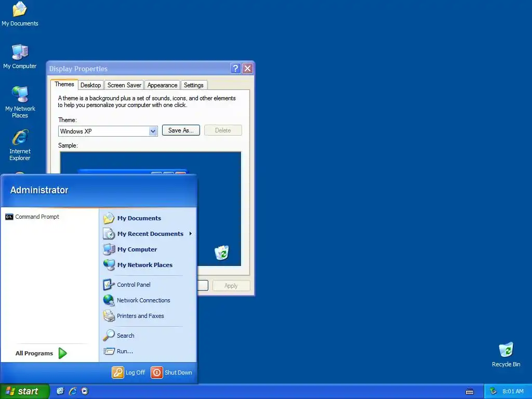
Task: Expand All Programs list
Action: click(x=41, y=353)
